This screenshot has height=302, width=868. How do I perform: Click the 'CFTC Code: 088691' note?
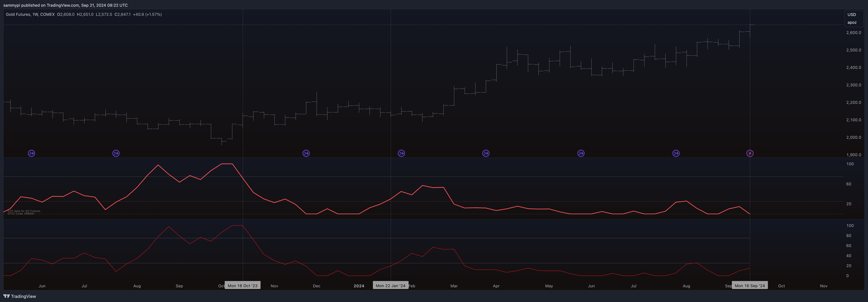[x=21, y=214]
